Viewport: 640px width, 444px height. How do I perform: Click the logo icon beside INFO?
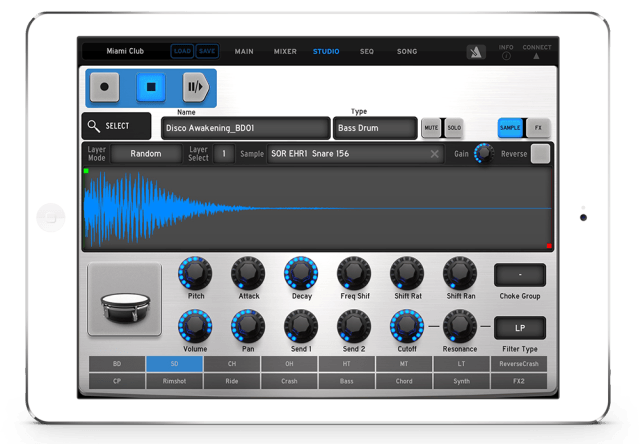(476, 51)
